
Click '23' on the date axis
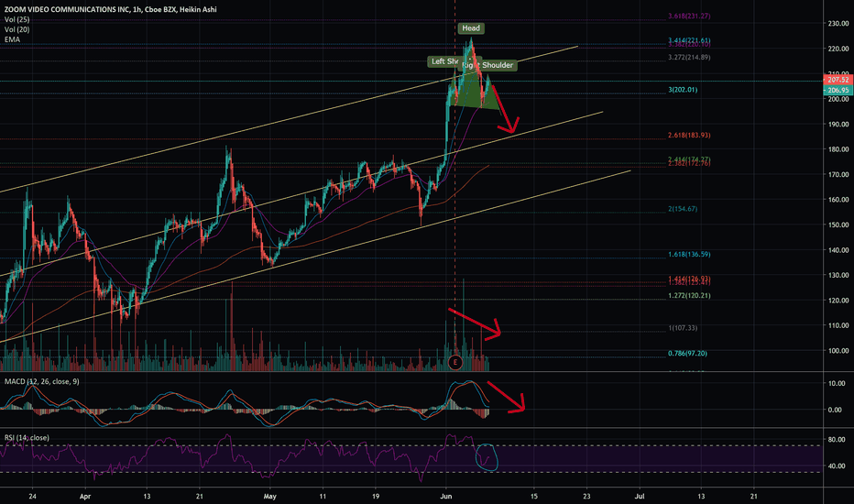click(x=586, y=497)
